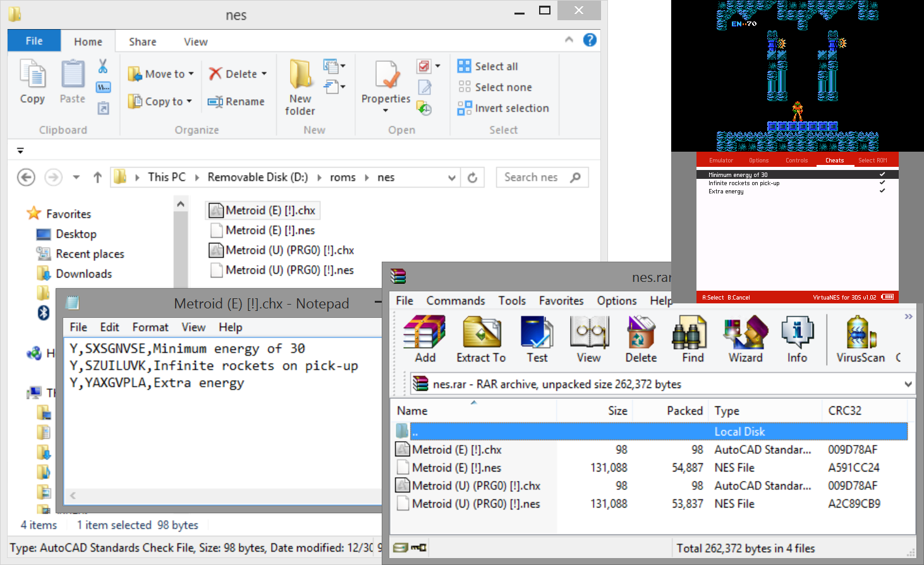Click the Paste icon in Explorer ribbon
The width and height of the screenshot is (924, 565).
click(x=73, y=75)
